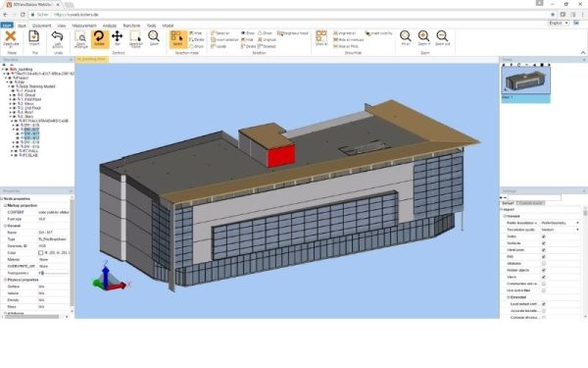588x368 pixels.
Task: Click the Invert visibility icon
Action: [x=367, y=33]
